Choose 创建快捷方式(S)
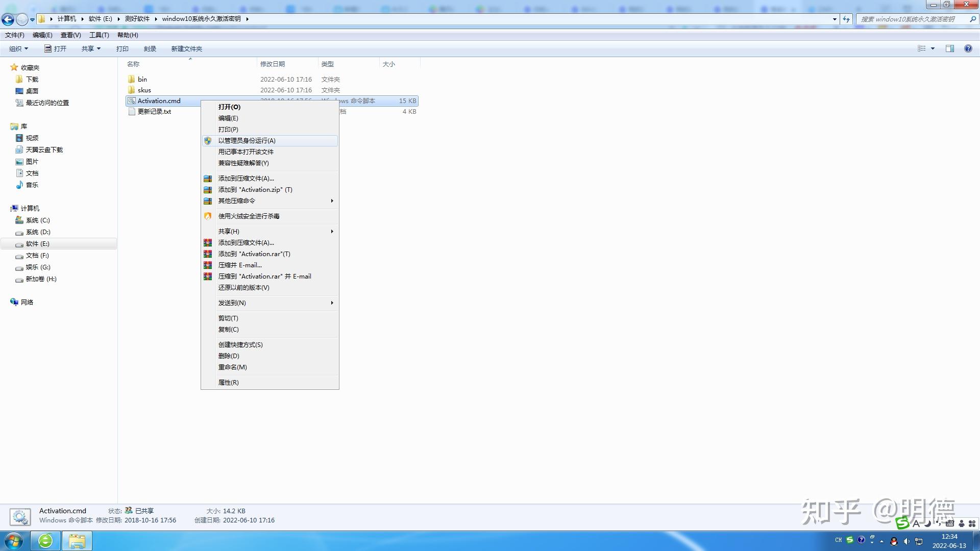980x551 pixels. (x=269, y=345)
